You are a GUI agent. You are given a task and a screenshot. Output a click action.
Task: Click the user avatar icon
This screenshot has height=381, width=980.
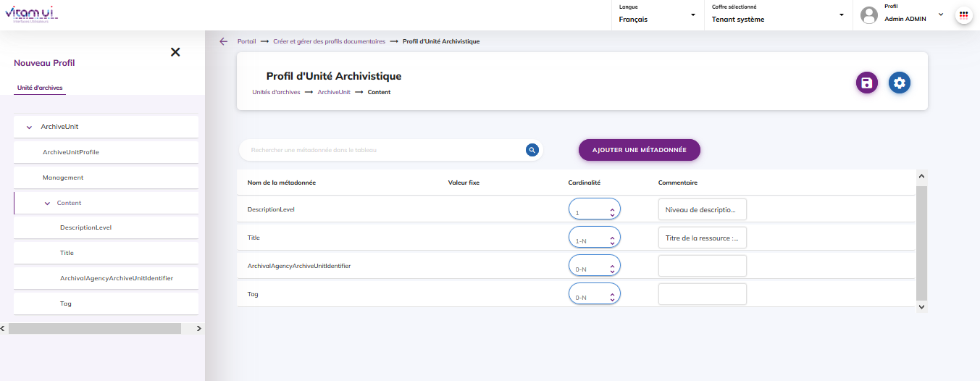[869, 15]
